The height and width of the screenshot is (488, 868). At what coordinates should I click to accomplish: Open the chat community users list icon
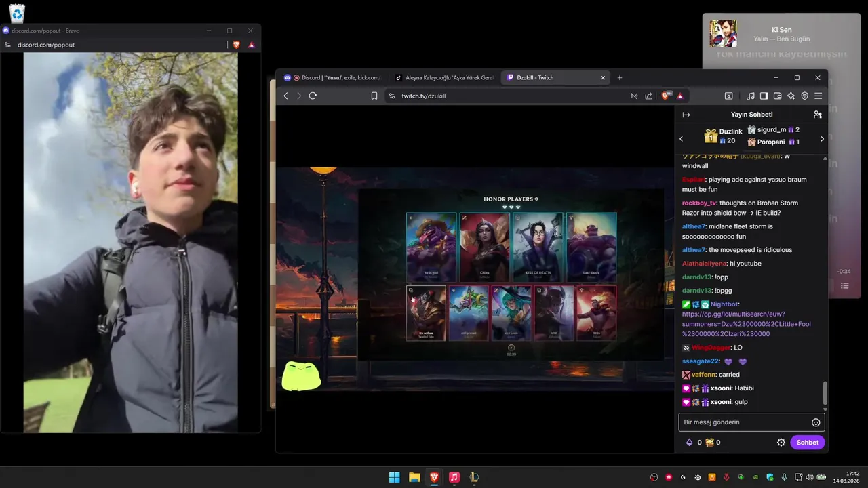[817, 115]
